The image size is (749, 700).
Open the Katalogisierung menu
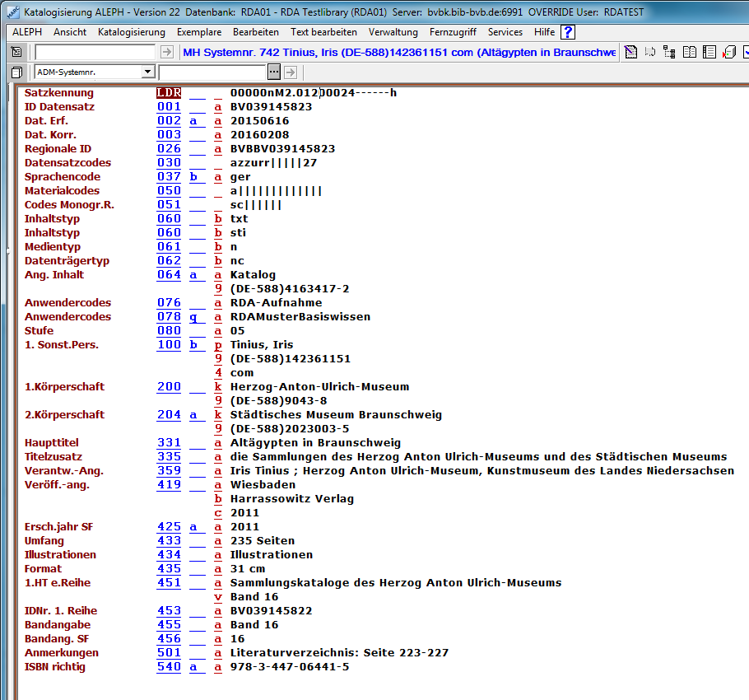pos(131,32)
